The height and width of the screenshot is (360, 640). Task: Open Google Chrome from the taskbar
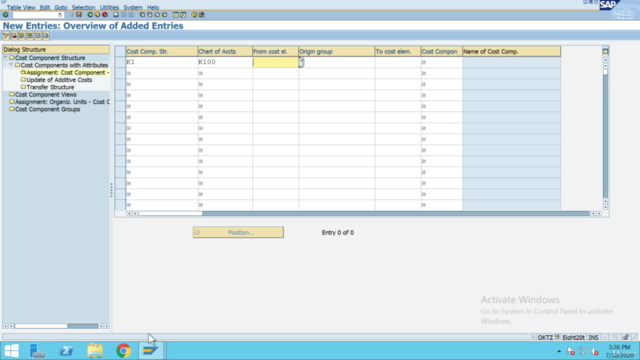123,351
